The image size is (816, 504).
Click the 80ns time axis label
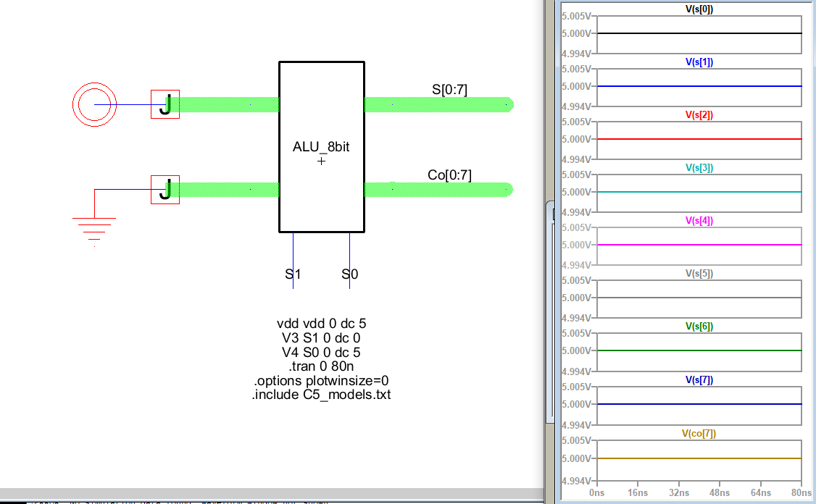pyautogui.click(x=800, y=492)
